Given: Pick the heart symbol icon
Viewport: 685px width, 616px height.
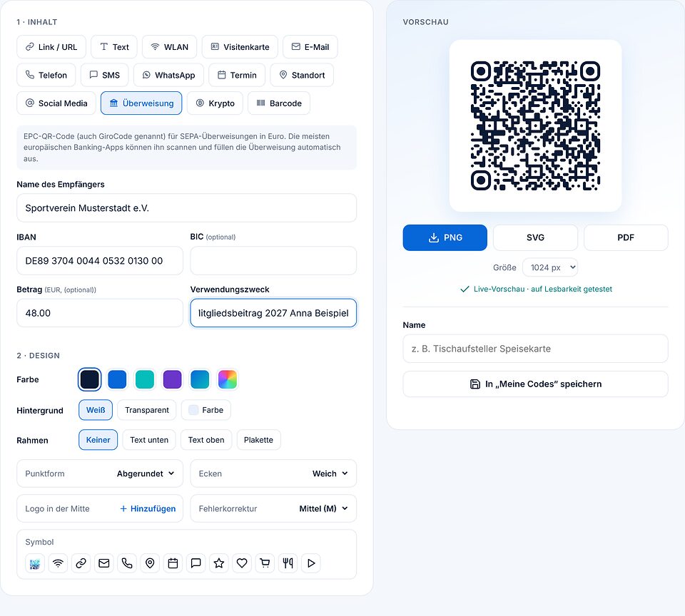Looking at the screenshot, I should pos(242,563).
